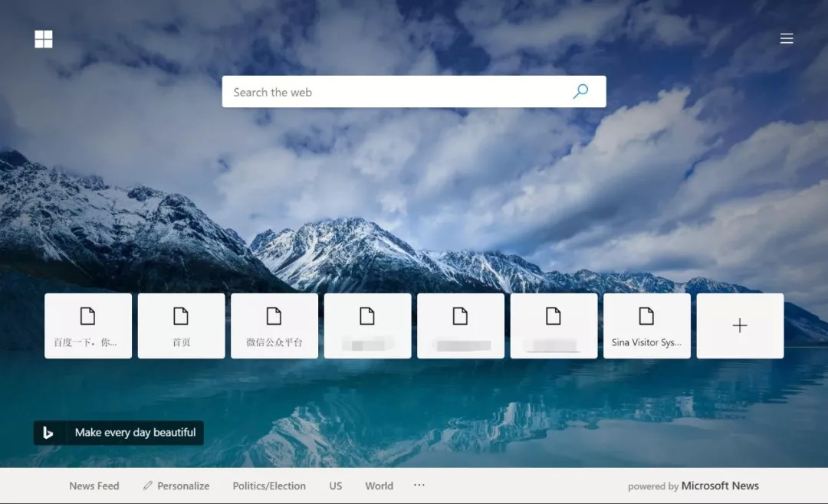828x504 pixels.
Task: Select the World news tab
Action: coord(379,486)
